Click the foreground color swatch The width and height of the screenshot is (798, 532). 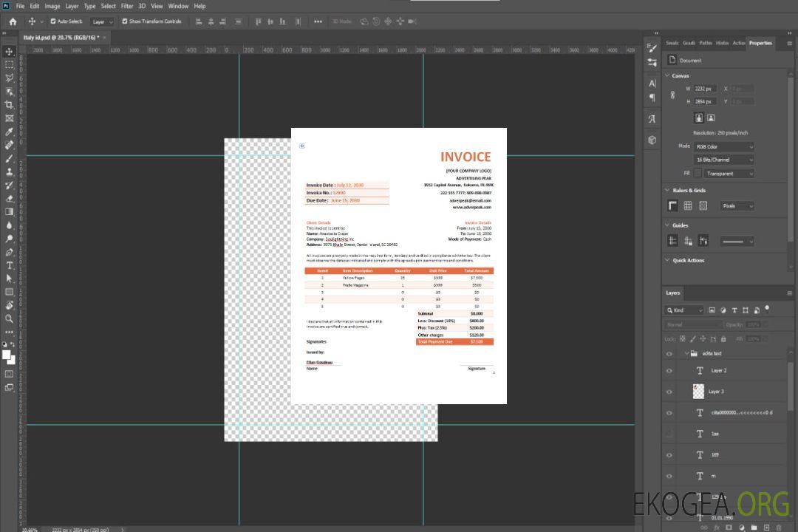7,355
